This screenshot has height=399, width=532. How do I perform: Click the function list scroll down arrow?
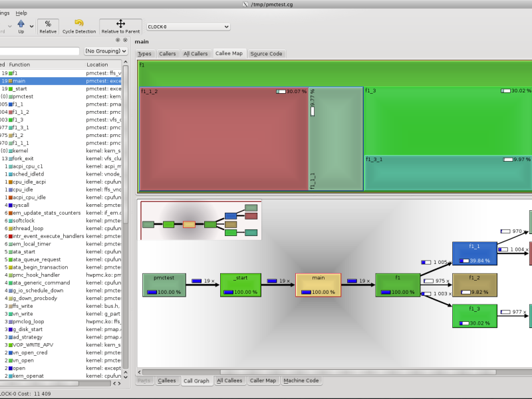click(126, 376)
